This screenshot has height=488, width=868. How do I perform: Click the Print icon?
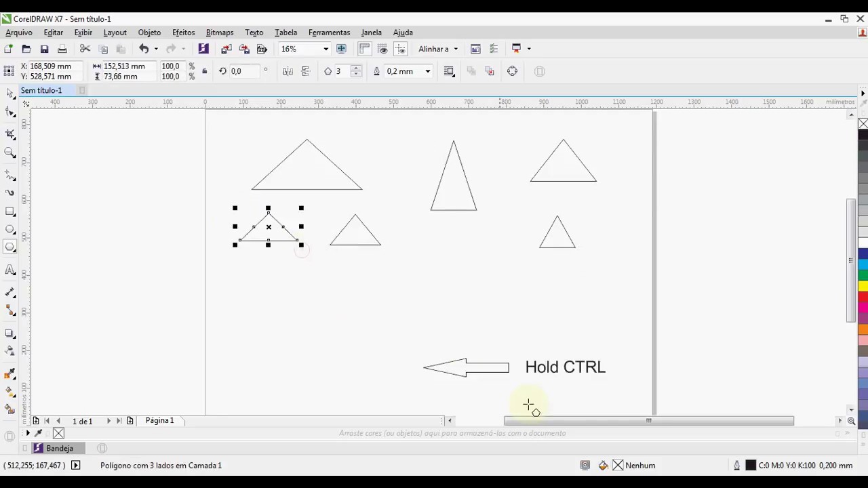(62, 49)
